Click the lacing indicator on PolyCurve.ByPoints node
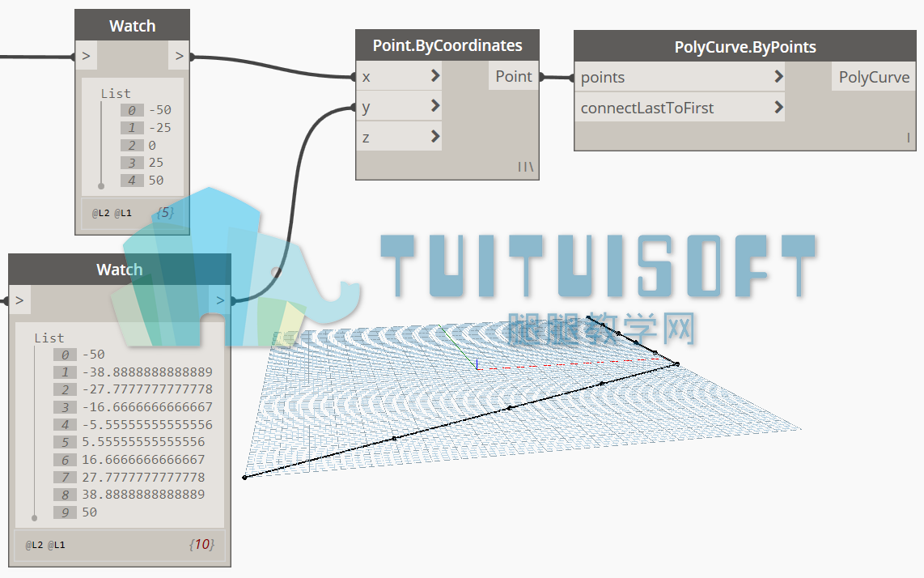The width and height of the screenshot is (924, 578). [x=909, y=138]
